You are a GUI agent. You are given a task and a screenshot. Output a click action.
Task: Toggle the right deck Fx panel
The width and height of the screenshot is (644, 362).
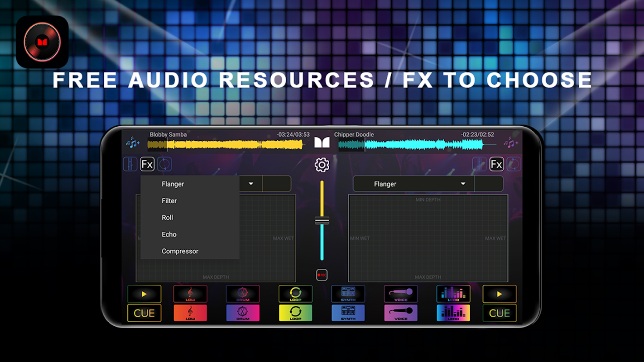pyautogui.click(x=496, y=164)
